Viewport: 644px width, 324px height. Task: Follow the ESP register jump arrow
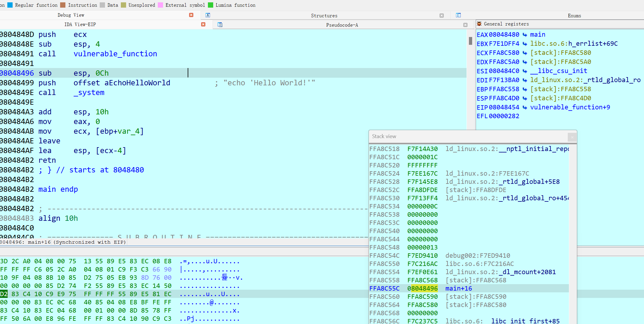525,99
